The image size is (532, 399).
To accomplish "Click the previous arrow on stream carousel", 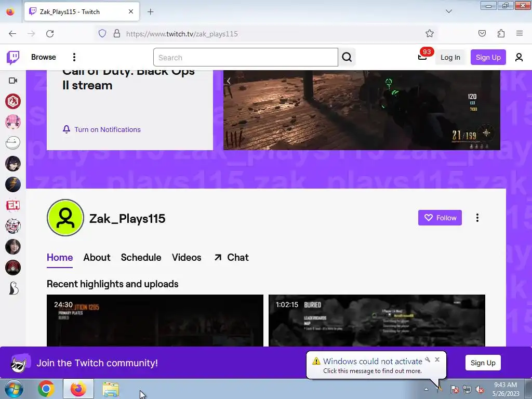I will point(229,81).
